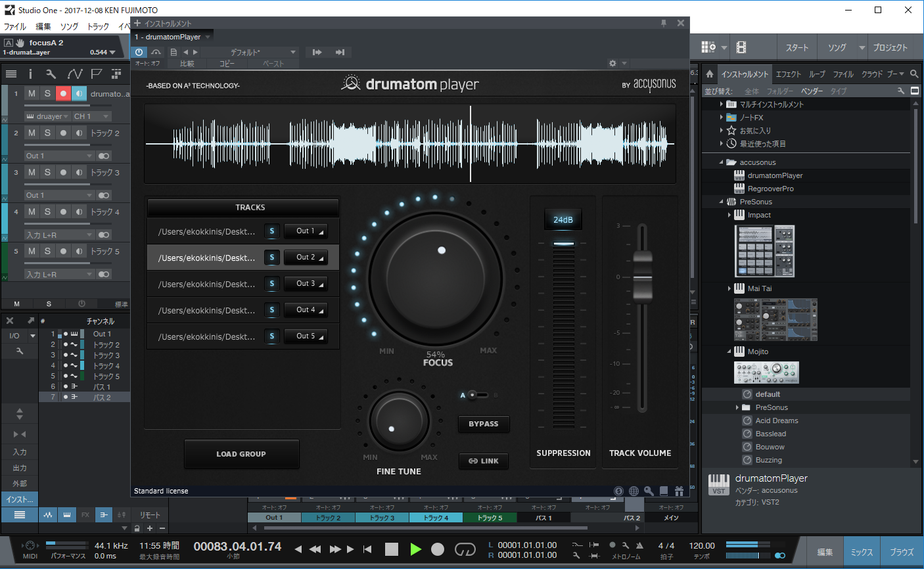
Task: Click the TRACK VOLUME fader handle
Action: coord(642,277)
